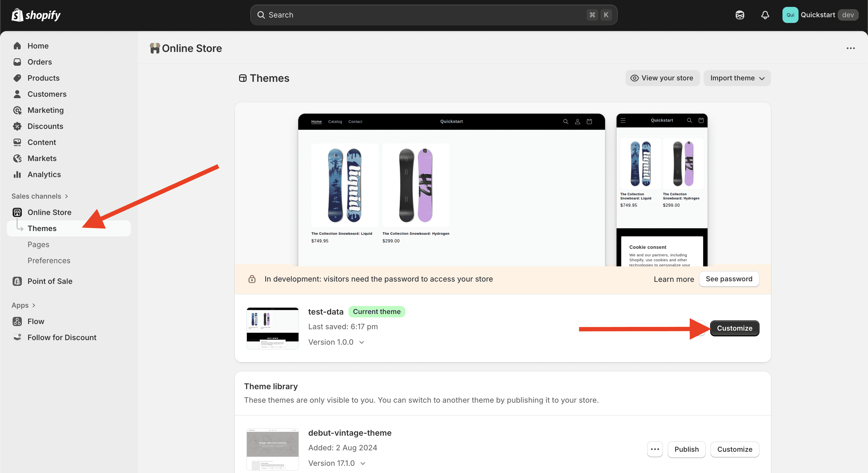Open Analytics from sidebar icon
Image resolution: width=868 pixels, height=473 pixels.
(x=17, y=175)
